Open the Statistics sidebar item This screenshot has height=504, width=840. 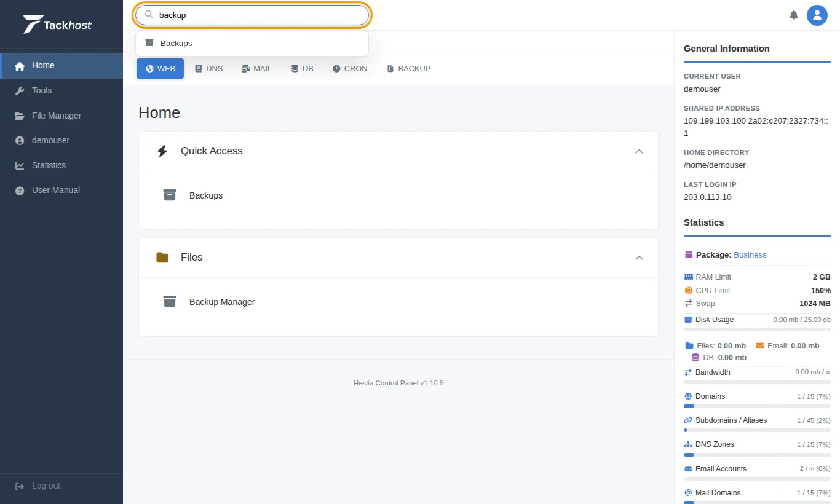coord(61,165)
